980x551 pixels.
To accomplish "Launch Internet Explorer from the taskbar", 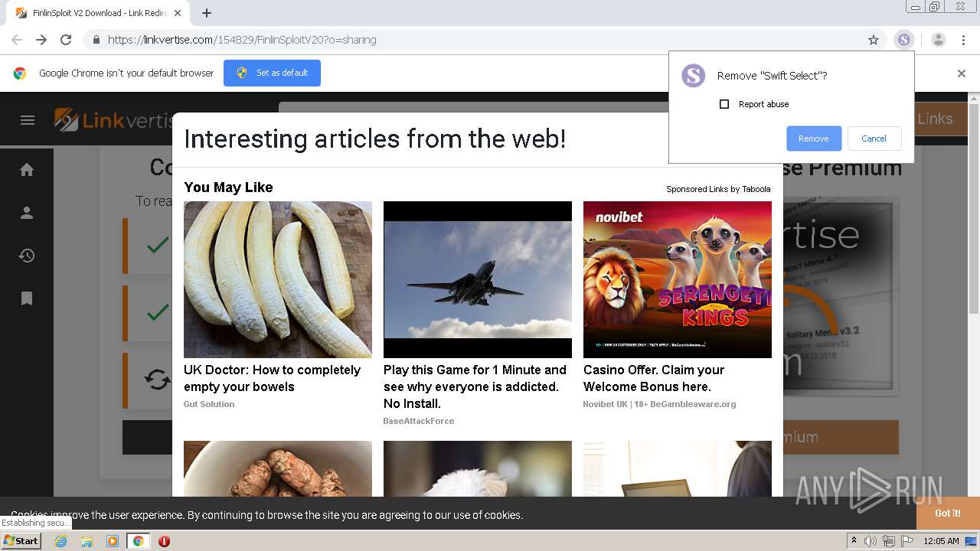I will tap(60, 541).
